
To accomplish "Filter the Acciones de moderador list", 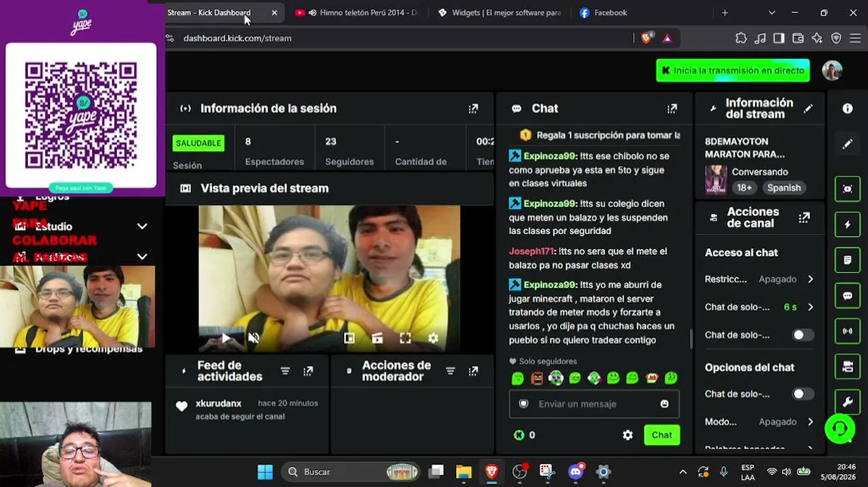I will 450,371.
